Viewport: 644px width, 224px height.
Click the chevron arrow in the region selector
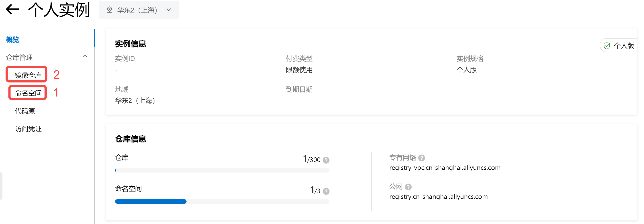click(x=169, y=10)
